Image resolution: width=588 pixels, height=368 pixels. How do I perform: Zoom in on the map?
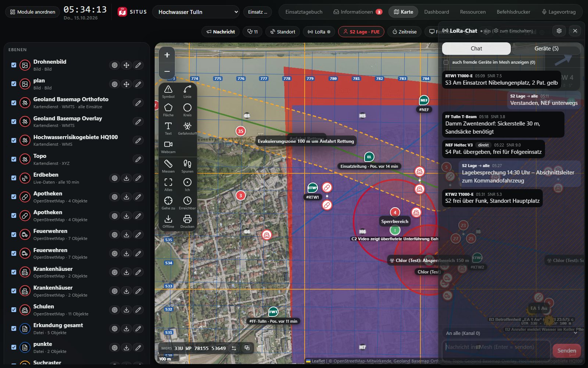pos(167,55)
